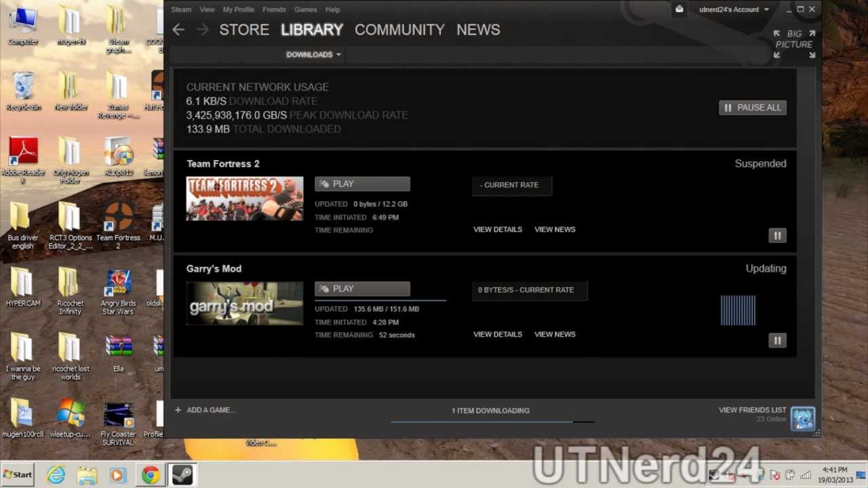Open Google Chrome from the taskbar
This screenshot has width=868, height=488.
[151, 475]
